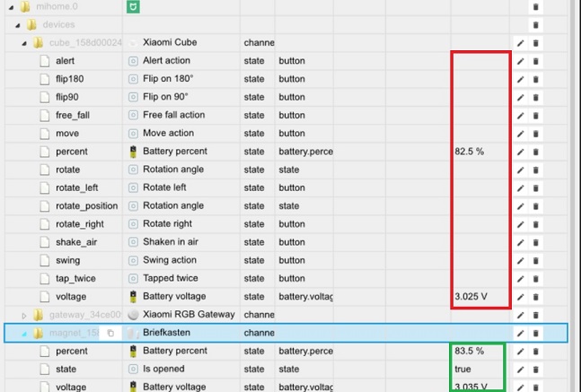581x392 pixels.
Task: Collapse the devices folder
Action: [x=17, y=25]
